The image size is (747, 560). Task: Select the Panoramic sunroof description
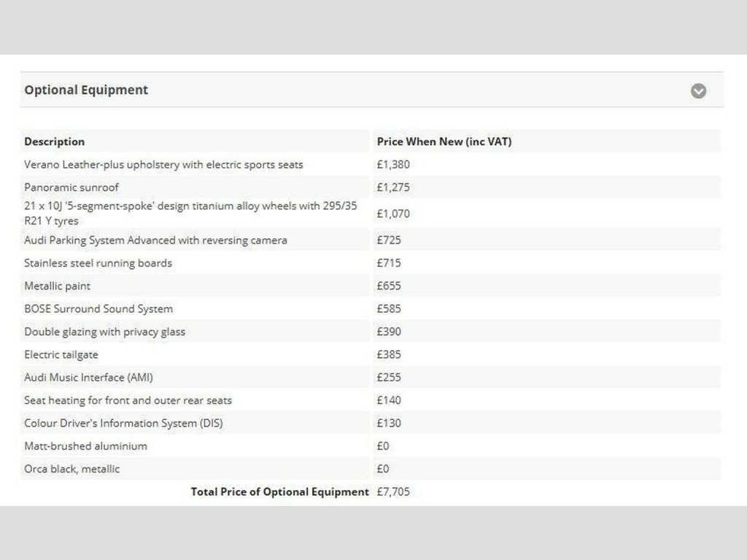[x=71, y=187]
